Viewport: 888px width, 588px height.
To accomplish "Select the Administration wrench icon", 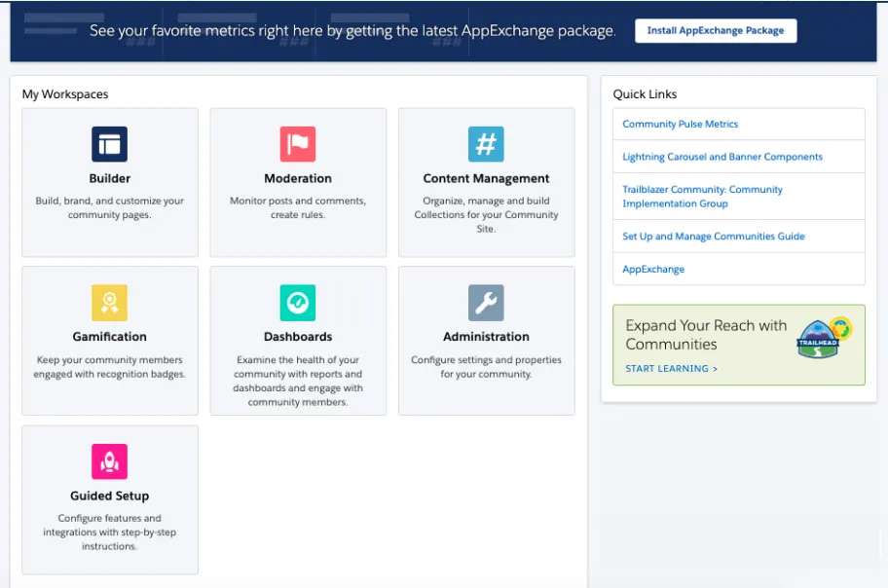I will click(486, 302).
